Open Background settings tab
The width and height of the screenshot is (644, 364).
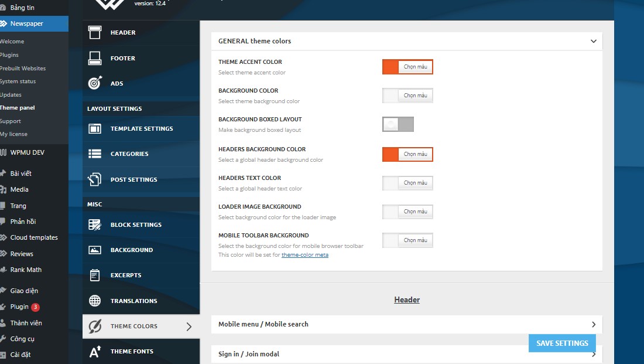pyautogui.click(x=141, y=250)
